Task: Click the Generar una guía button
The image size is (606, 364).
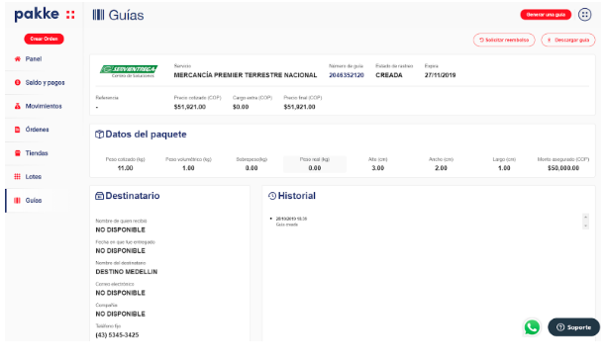Action: tap(546, 15)
